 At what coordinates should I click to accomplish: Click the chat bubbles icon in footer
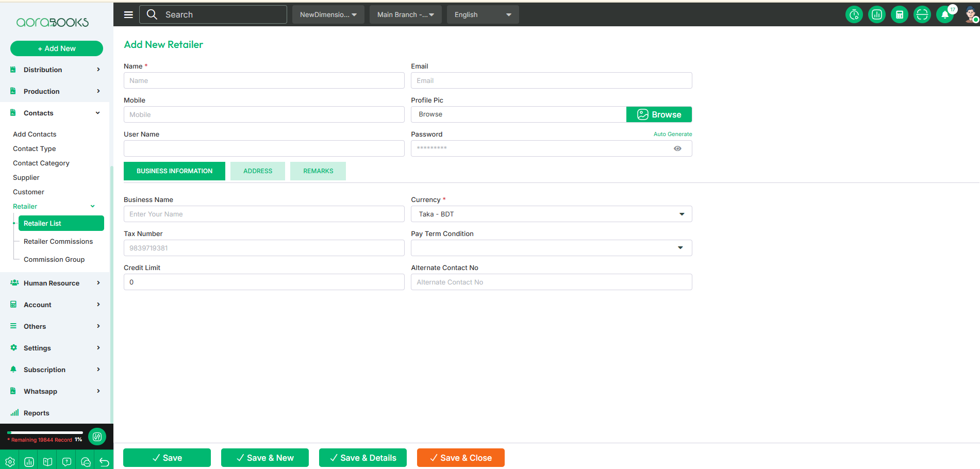(86, 462)
